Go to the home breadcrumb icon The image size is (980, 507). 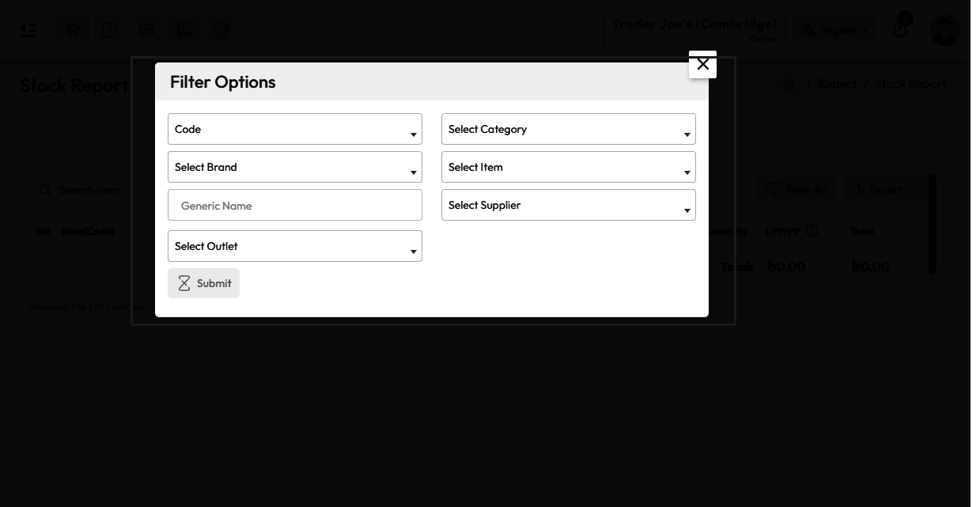pos(788,84)
